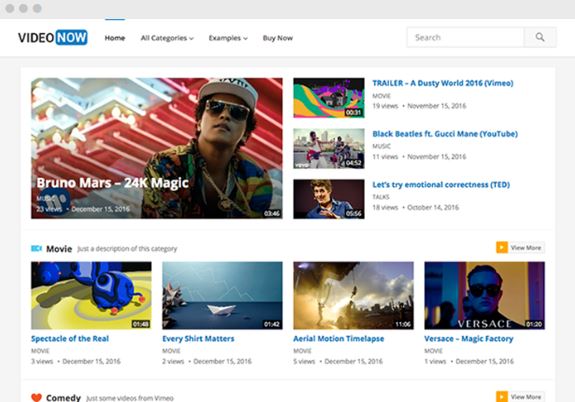
Task: Click MUSIC category under Black Beatles
Action: tap(381, 146)
